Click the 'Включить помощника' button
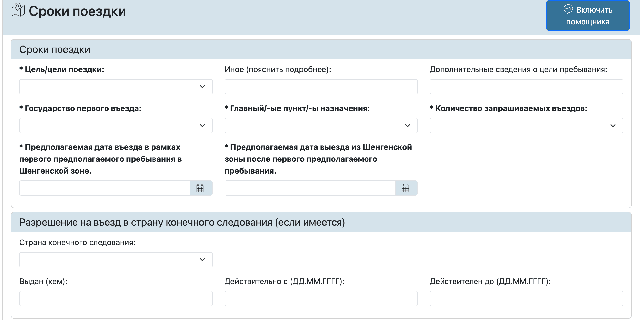 click(587, 16)
